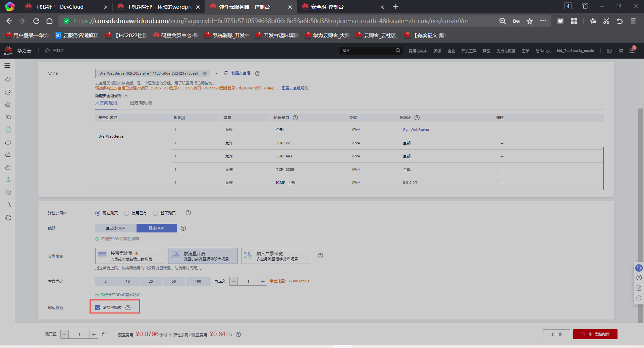
Task: Select the 暂不购买 radio button
Action: tap(155, 213)
